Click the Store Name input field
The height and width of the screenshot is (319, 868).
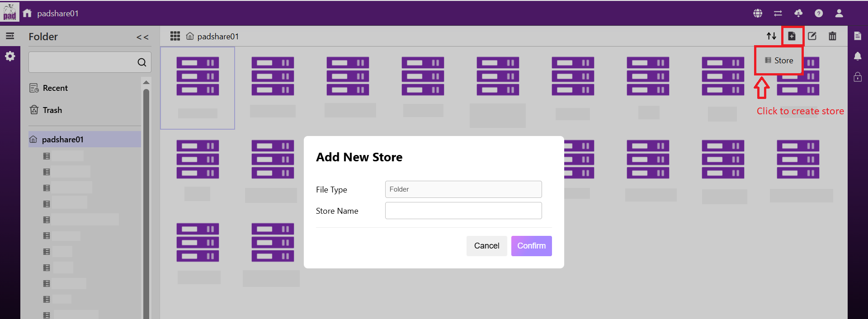pos(463,211)
